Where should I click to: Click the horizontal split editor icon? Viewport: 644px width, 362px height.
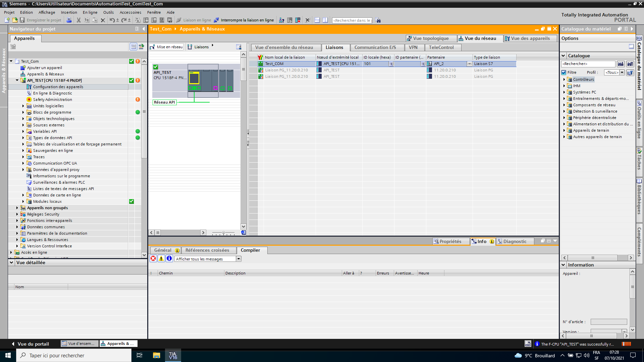(317, 20)
